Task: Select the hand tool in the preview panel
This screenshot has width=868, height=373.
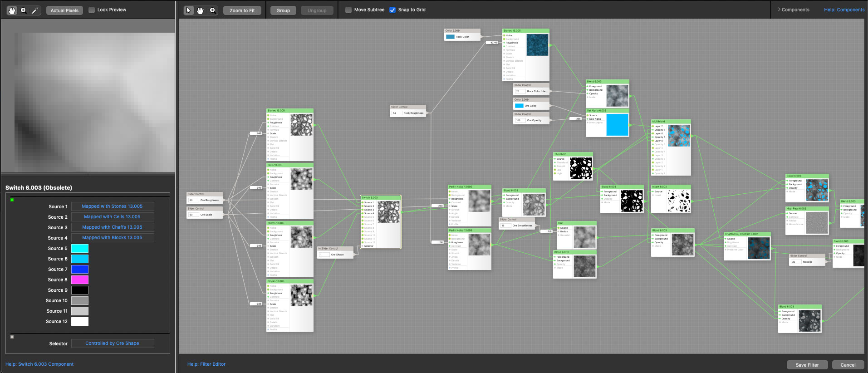Action: 12,10
